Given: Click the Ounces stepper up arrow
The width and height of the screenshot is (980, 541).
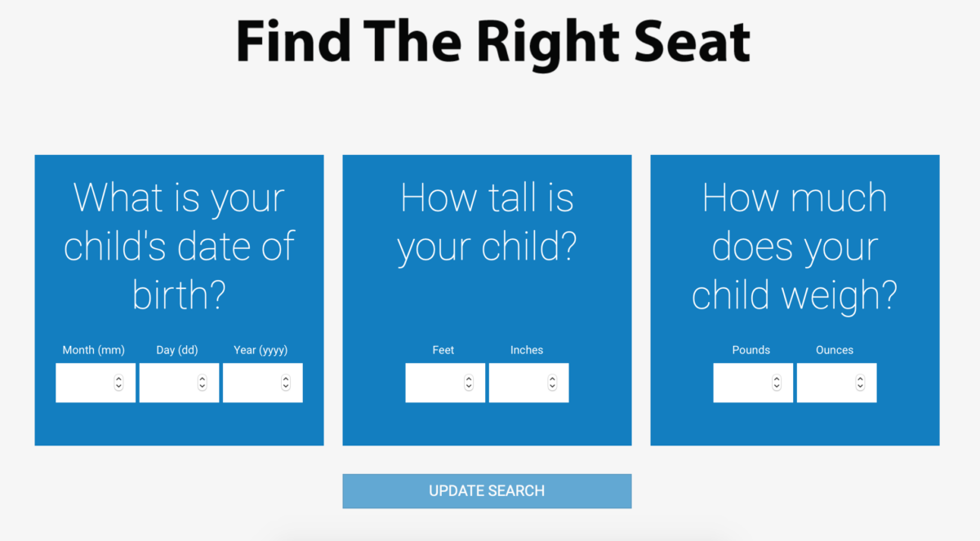Looking at the screenshot, I should click(x=862, y=378).
